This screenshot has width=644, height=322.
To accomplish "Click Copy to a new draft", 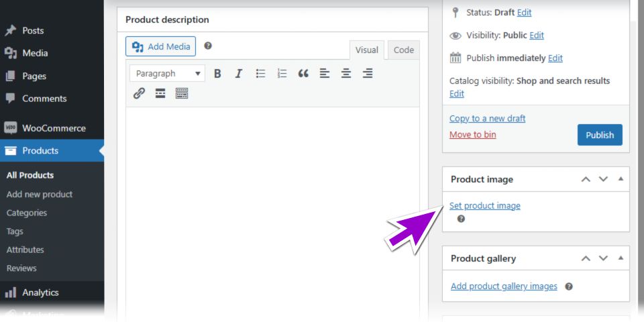I will tap(487, 118).
